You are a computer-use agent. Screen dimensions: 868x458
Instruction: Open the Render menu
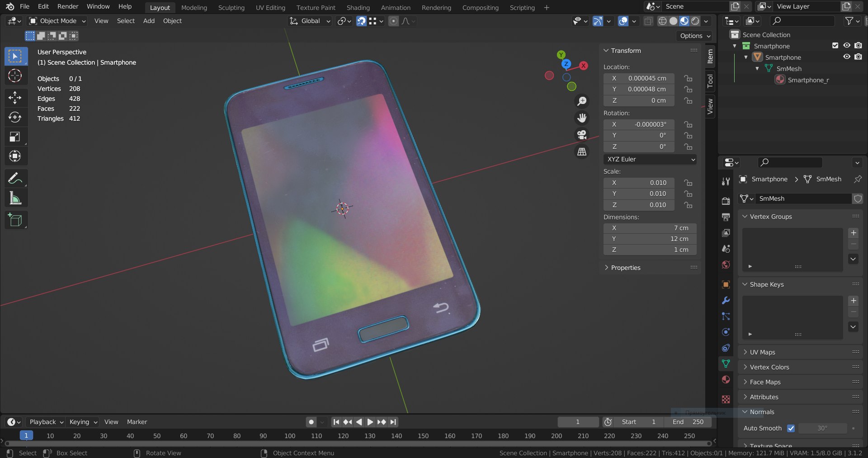68,6
